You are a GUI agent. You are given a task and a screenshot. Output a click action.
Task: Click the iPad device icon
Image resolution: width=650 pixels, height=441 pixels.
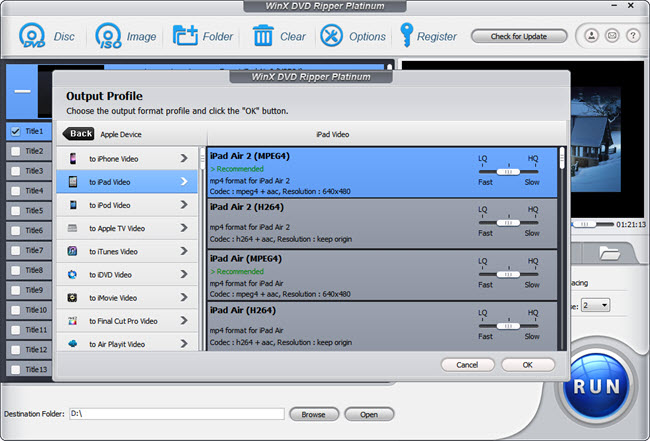[73, 182]
